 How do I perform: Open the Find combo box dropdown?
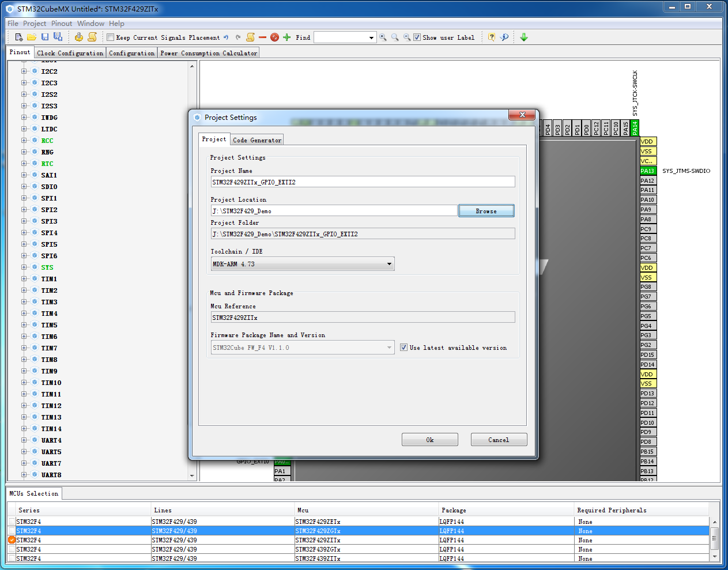click(371, 37)
